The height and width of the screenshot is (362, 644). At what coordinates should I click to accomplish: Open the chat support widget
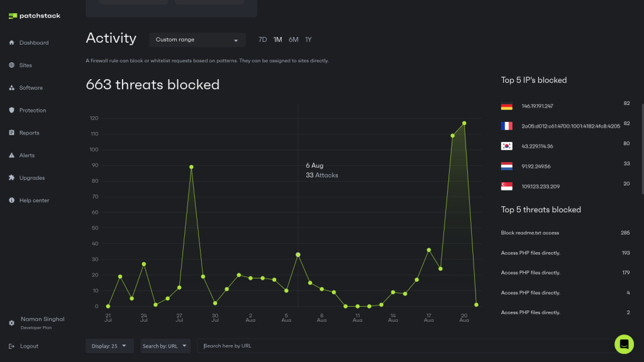coord(625,344)
